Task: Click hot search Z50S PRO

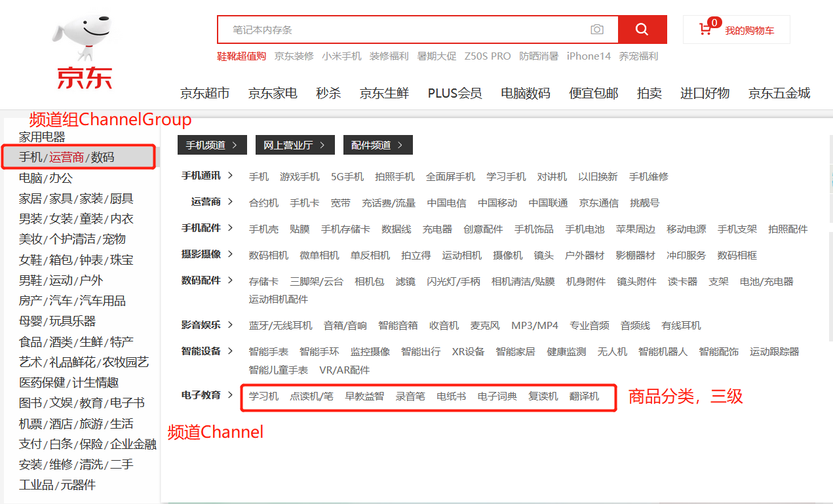Action: [488, 56]
